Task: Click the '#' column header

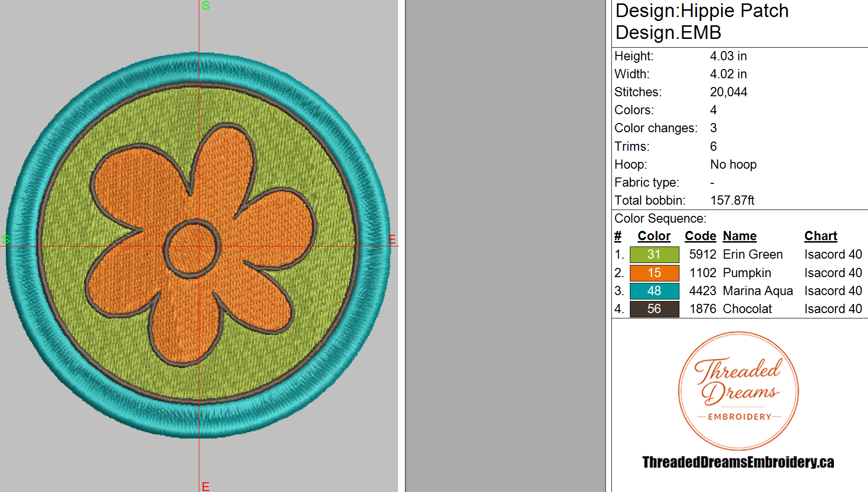Action: click(x=618, y=236)
